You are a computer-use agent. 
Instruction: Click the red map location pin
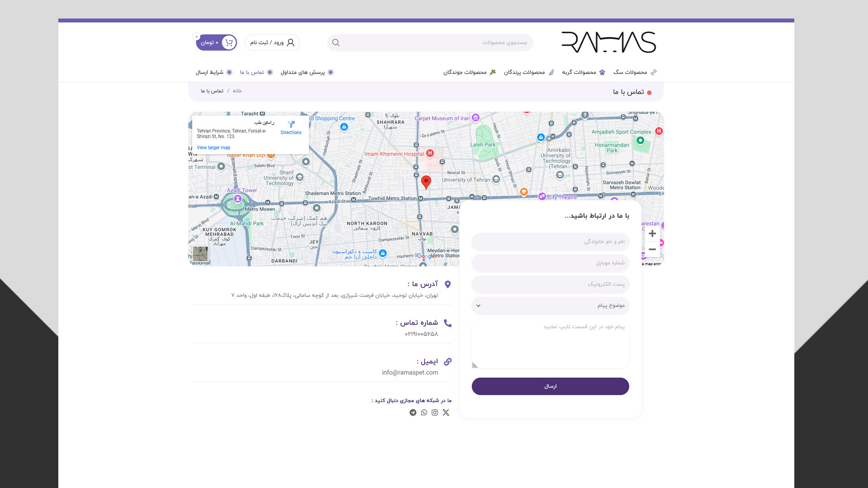pos(426,181)
